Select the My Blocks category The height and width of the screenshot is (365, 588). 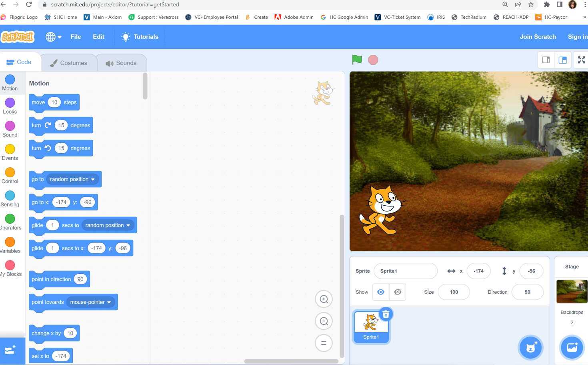pos(10,269)
